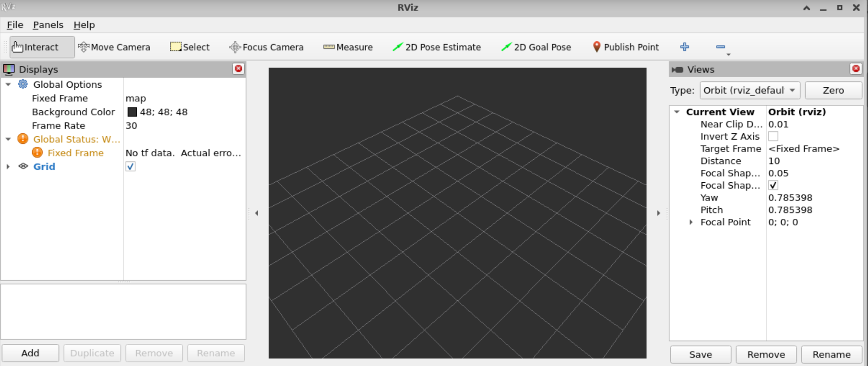The height and width of the screenshot is (366, 868).
Task: Select the Interact tool
Action: point(36,47)
